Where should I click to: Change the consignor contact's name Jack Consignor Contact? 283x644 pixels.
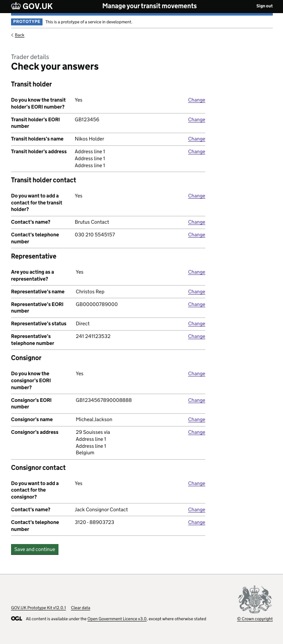[x=196, y=510]
